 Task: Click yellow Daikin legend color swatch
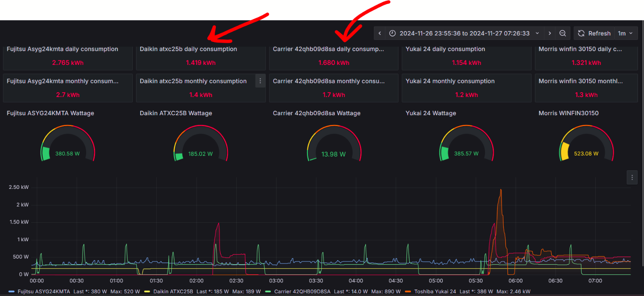[147, 292]
